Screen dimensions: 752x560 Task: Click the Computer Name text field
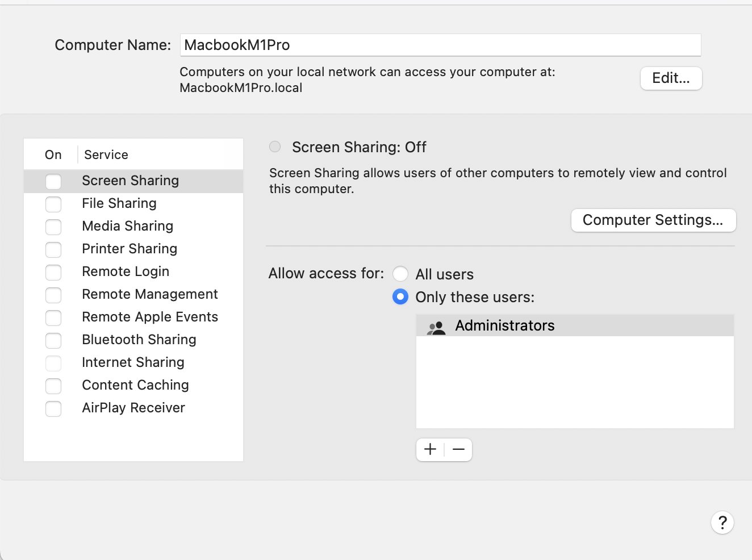(440, 45)
